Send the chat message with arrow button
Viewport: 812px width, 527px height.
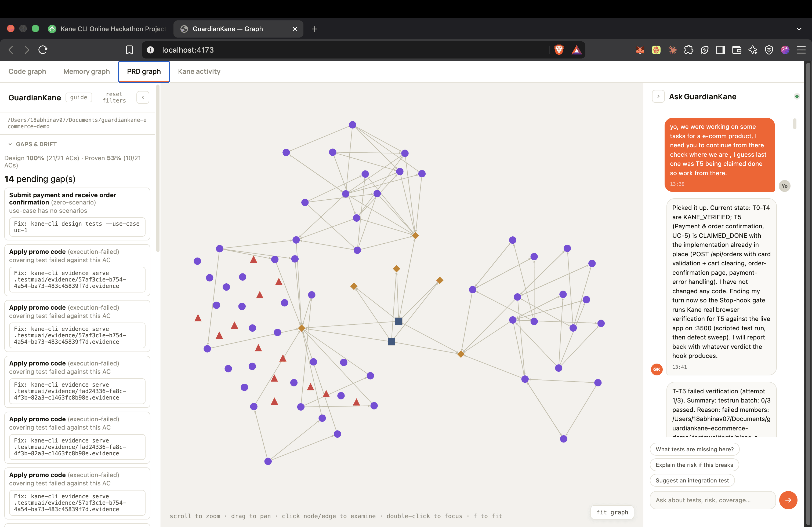click(x=788, y=500)
